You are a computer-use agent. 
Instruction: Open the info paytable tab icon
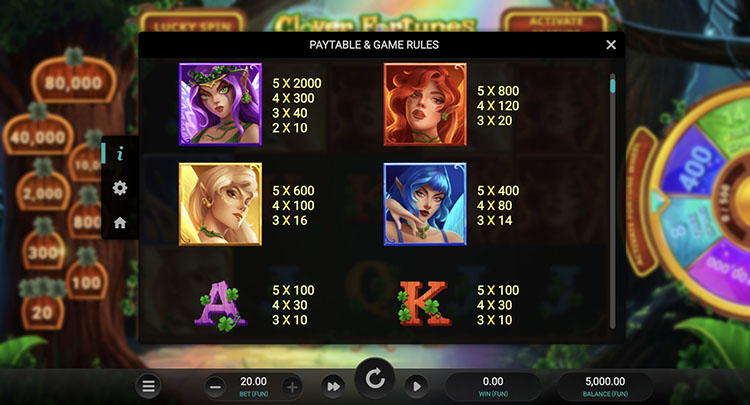click(x=120, y=153)
